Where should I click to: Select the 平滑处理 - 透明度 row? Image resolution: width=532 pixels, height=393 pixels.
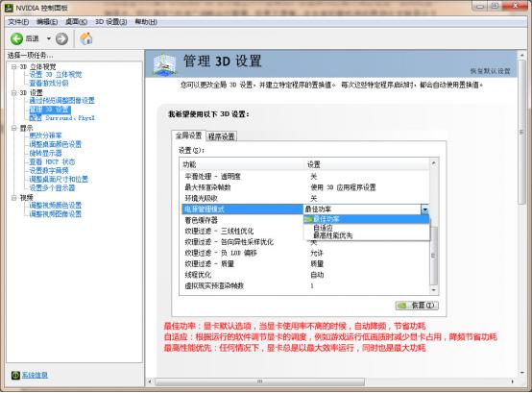click(305, 177)
